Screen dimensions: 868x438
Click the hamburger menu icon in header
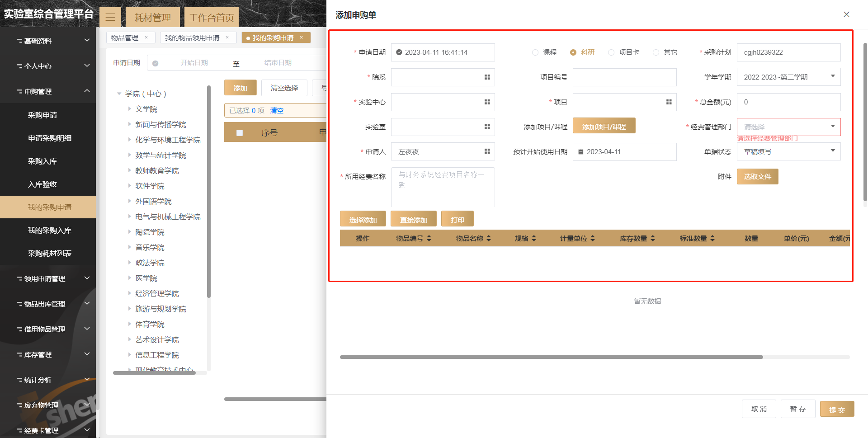click(x=110, y=18)
